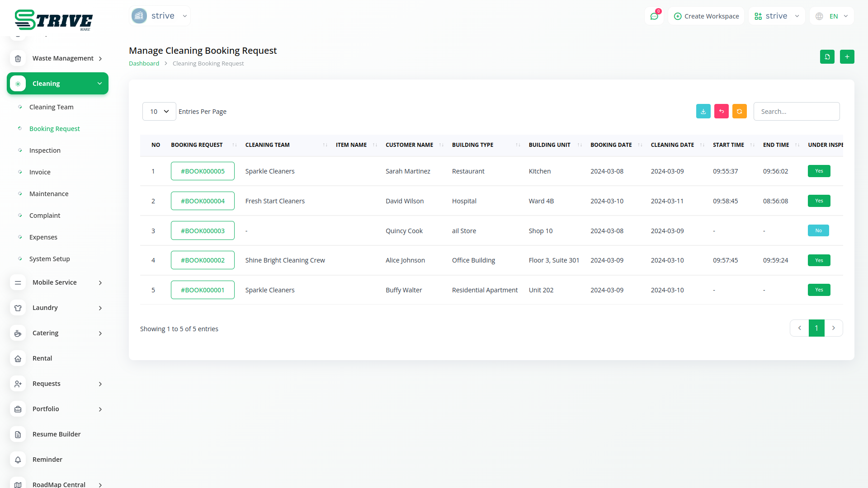Click the Create Workspace button
Image resolution: width=868 pixels, height=488 pixels.
(706, 16)
